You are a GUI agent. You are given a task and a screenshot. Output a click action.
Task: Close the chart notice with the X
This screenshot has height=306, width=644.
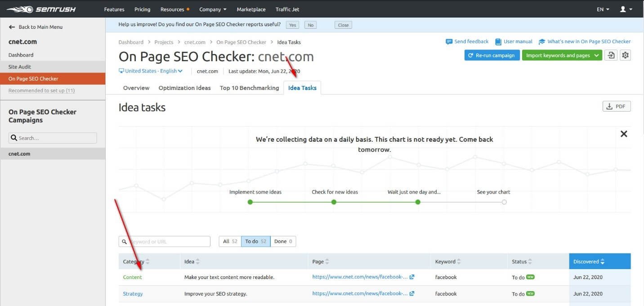[x=624, y=134]
